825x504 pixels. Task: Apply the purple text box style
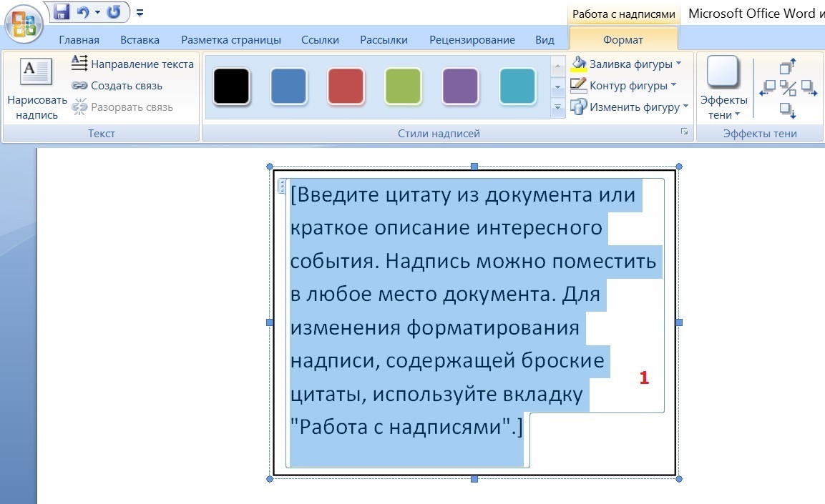click(460, 87)
